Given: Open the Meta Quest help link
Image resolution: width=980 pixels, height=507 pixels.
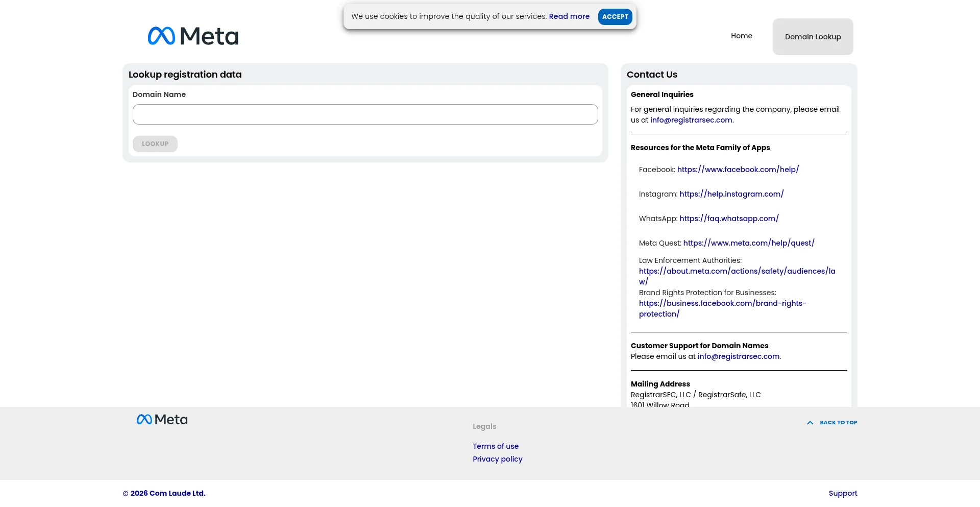Looking at the screenshot, I should click(x=749, y=243).
